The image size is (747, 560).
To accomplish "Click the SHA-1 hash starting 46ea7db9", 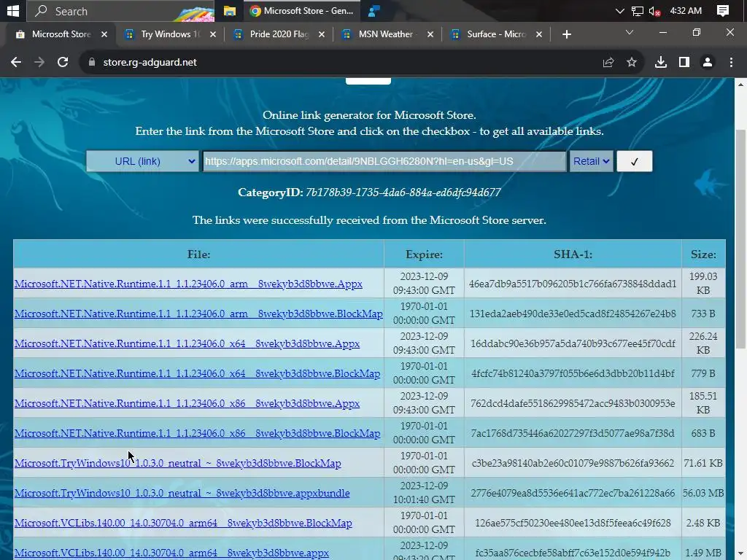I will click(573, 284).
